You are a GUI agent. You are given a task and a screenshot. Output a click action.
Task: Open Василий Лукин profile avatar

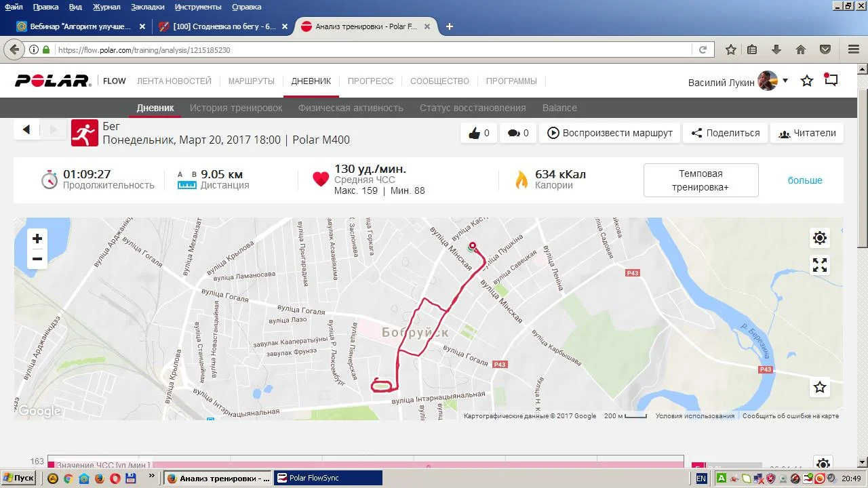tap(768, 81)
